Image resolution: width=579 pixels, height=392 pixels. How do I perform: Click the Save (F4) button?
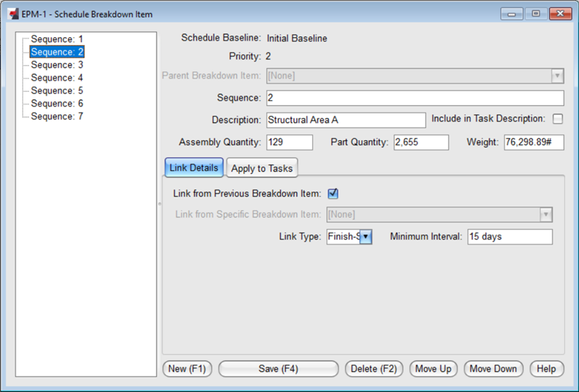tap(278, 368)
